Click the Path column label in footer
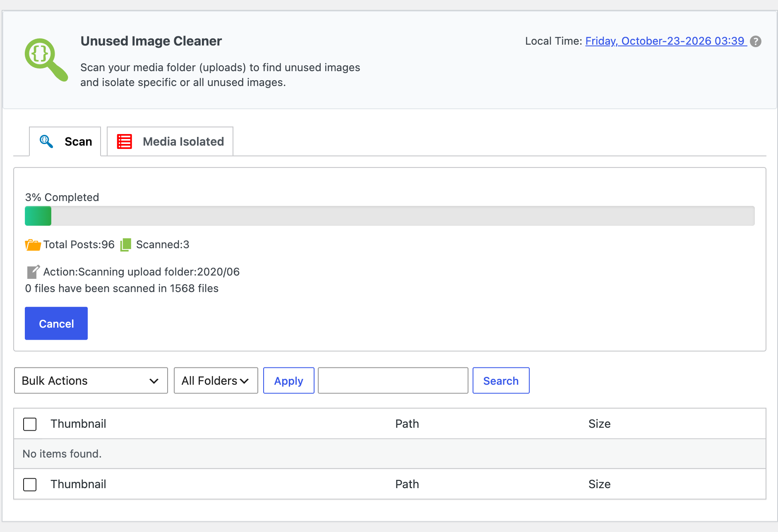Image resolution: width=778 pixels, height=532 pixels. tap(407, 484)
